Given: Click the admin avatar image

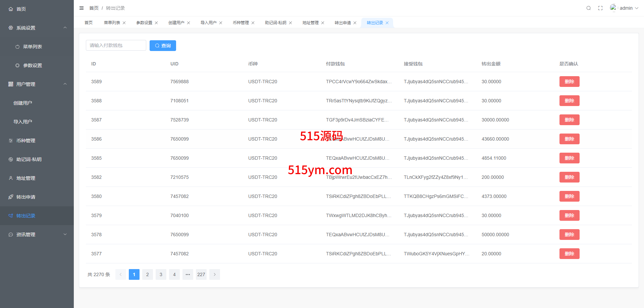Looking at the screenshot, I should (x=613, y=8).
